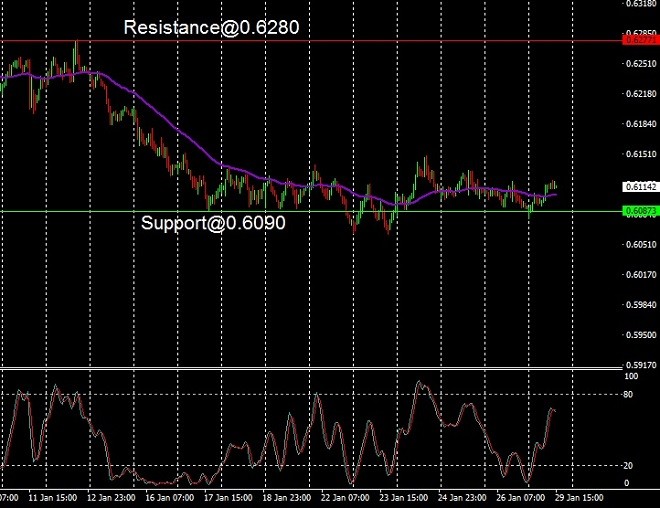Click the 0.60510 price axis label
660x508 pixels.
point(641,245)
